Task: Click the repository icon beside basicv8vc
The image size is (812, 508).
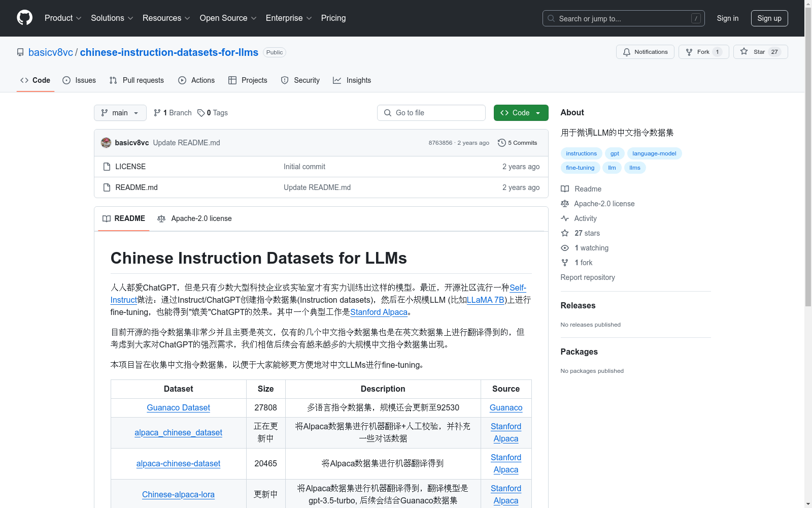Action: [20, 52]
